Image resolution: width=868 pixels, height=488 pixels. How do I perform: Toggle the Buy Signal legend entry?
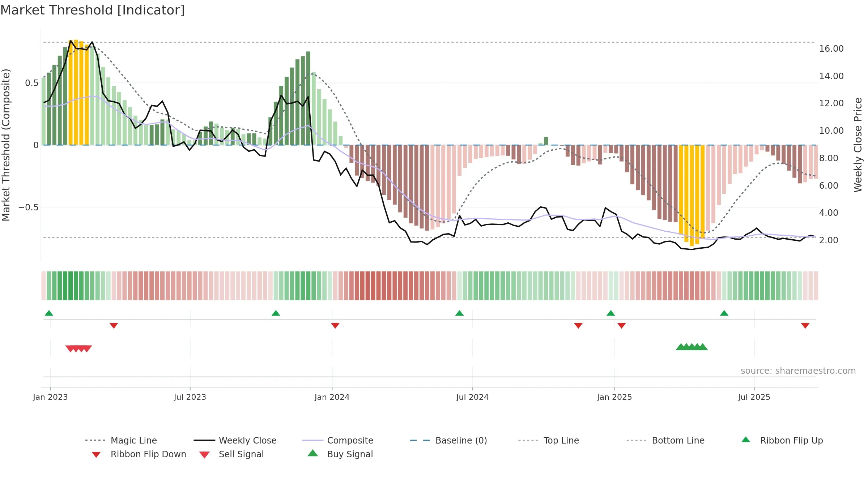coord(340,454)
